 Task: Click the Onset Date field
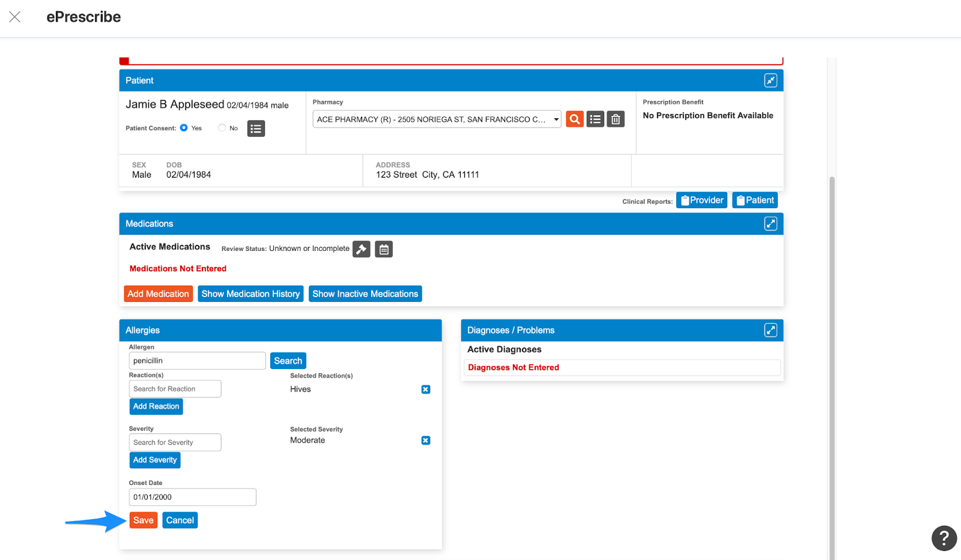click(192, 496)
